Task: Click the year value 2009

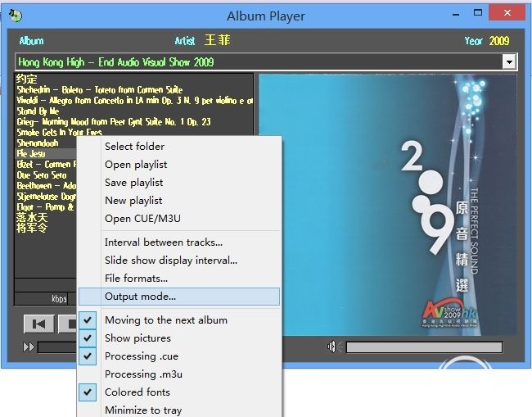Action: point(499,41)
